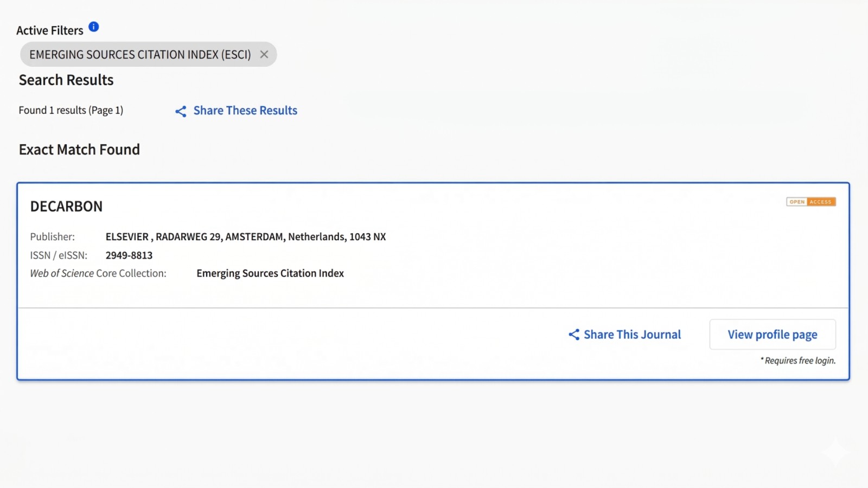This screenshot has width=868, height=488.
Task: Click the Active Filters info icon
Action: (x=94, y=27)
